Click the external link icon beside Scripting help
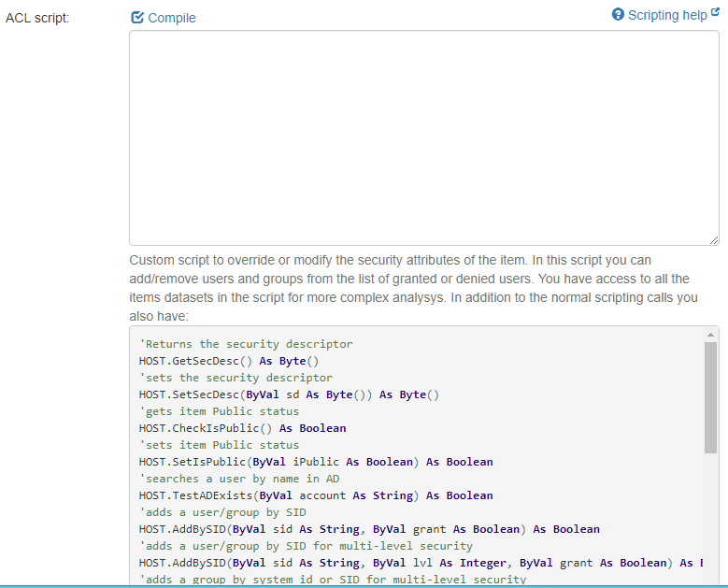This screenshot has height=588, width=728. pyautogui.click(x=715, y=14)
